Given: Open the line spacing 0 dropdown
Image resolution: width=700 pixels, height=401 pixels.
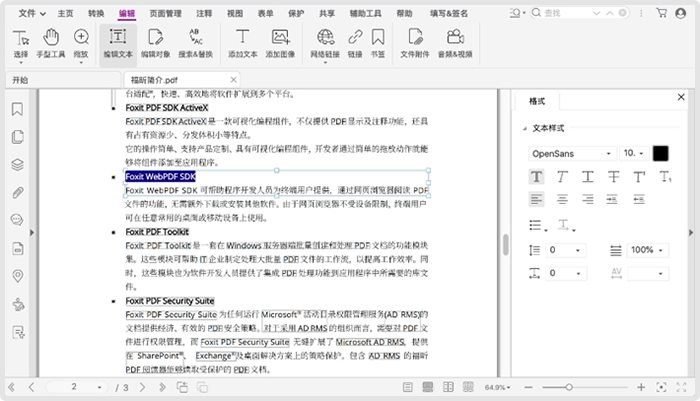Looking at the screenshot, I should (566, 250).
